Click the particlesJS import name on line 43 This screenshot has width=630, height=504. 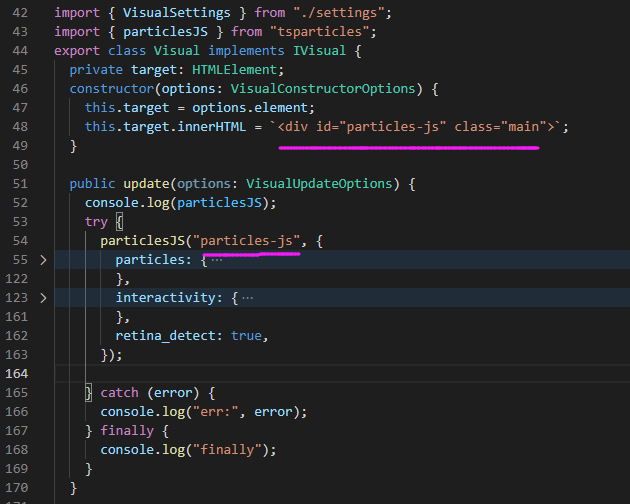(166, 31)
